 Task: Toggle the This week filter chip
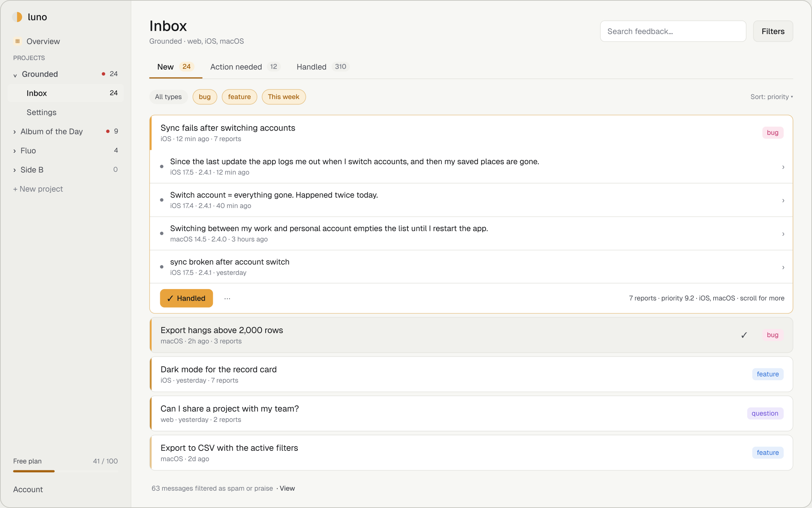pyautogui.click(x=284, y=97)
